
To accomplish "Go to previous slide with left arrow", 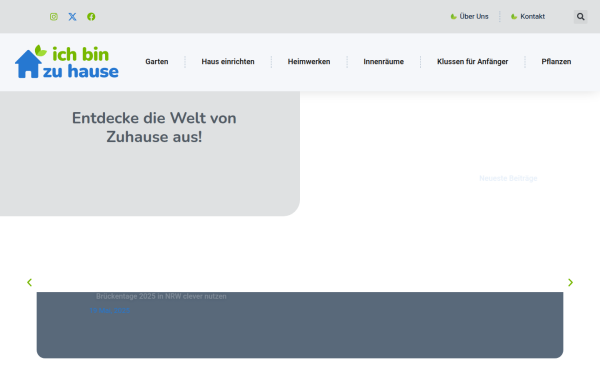I will (29, 282).
